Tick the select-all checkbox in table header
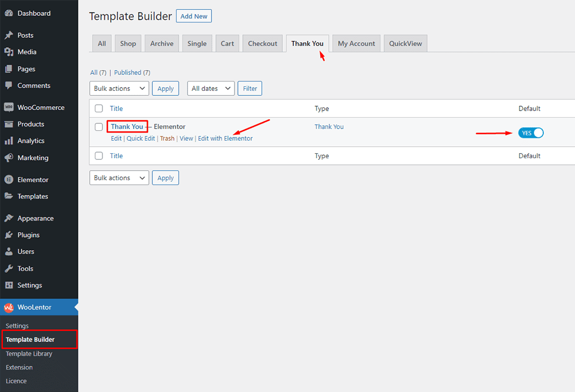This screenshot has width=575, height=392. [x=99, y=108]
